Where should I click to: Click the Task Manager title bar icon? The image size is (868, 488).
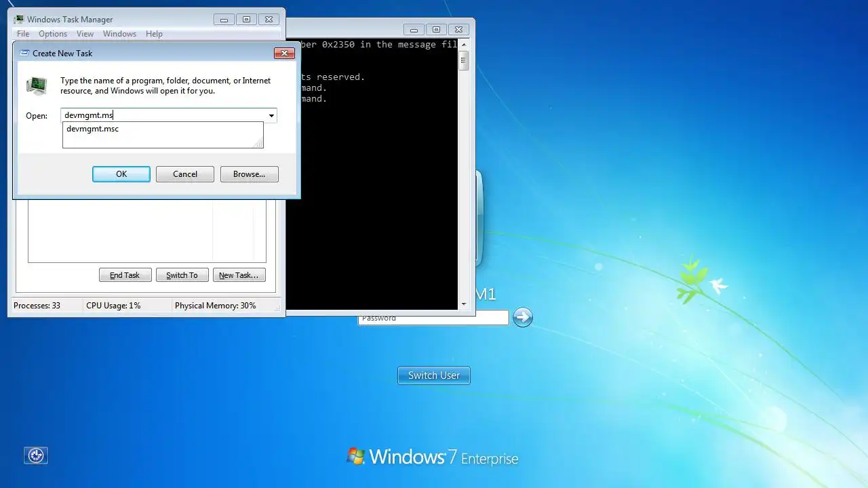19,20
